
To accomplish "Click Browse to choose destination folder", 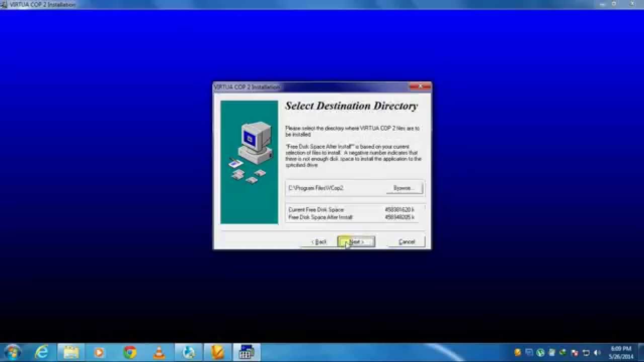I will [404, 188].
